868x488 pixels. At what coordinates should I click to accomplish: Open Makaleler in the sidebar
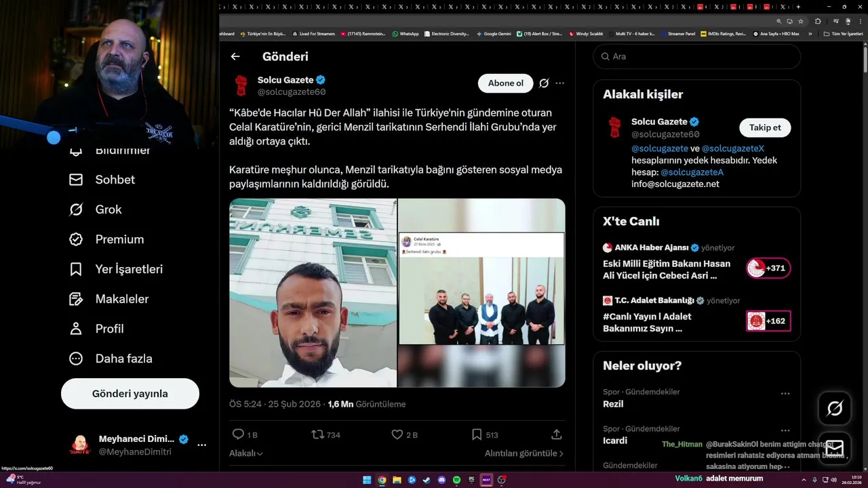(108, 299)
